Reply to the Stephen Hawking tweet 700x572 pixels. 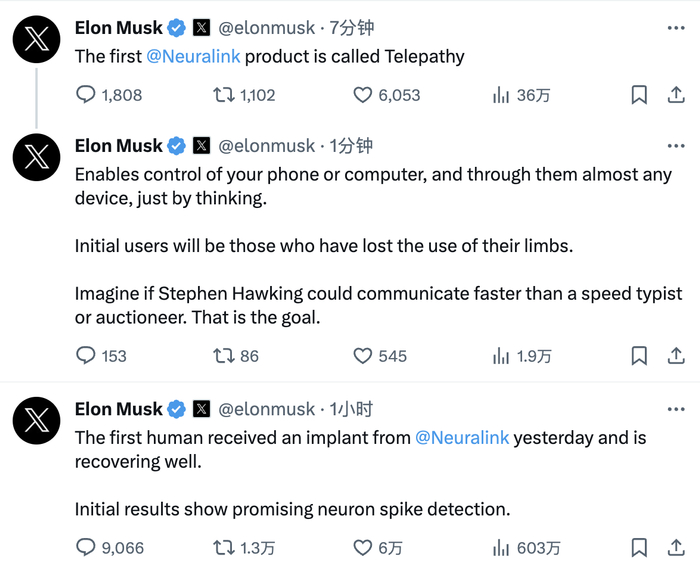[87, 355]
